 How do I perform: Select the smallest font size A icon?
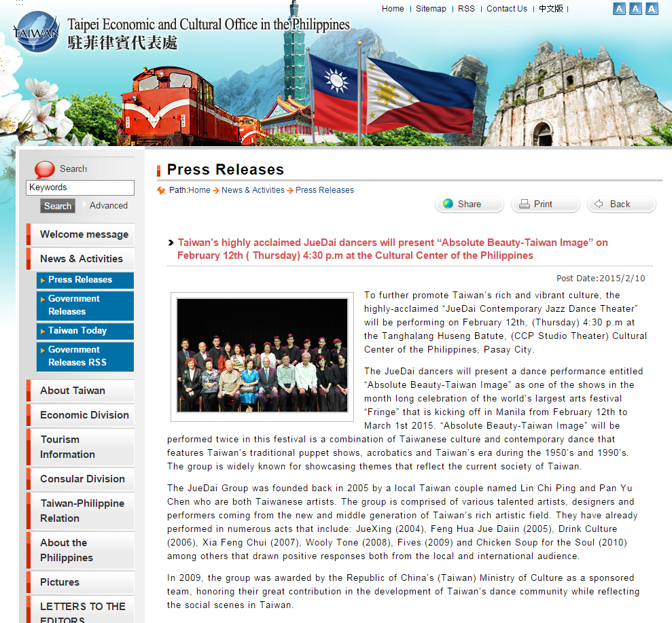tap(619, 9)
